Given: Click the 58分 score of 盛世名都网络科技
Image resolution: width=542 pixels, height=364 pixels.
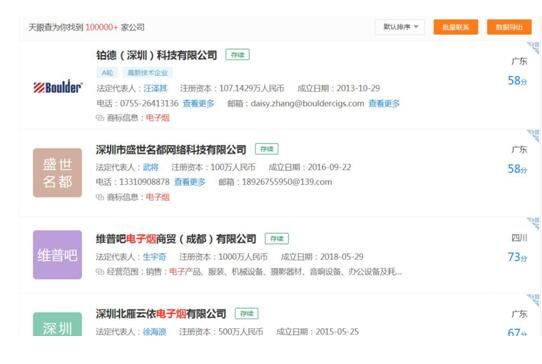Looking at the screenshot, I should (x=517, y=169).
